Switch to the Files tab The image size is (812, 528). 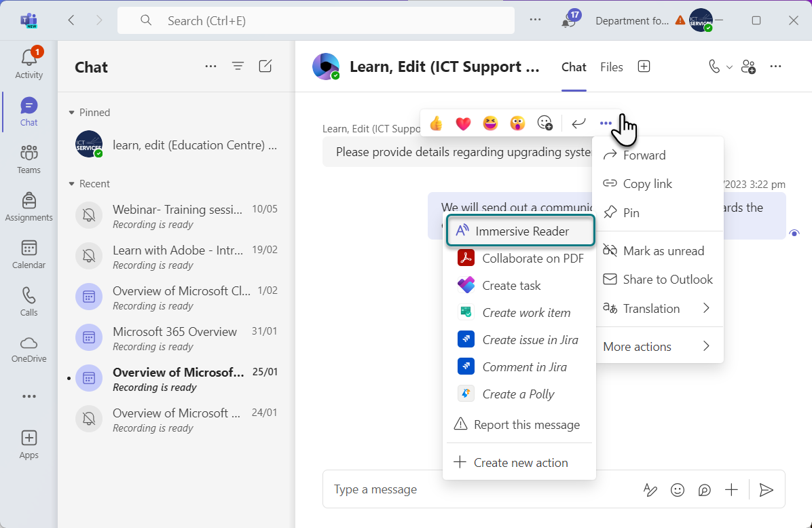point(612,67)
